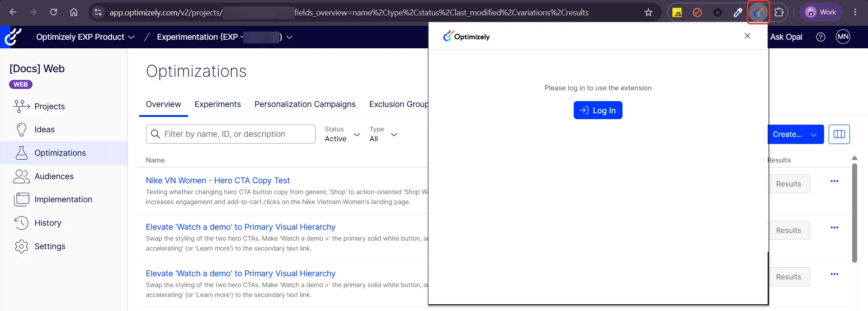The height and width of the screenshot is (311, 868).
Task: Click the browser address bar URL
Action: click(x=349, y=13)
